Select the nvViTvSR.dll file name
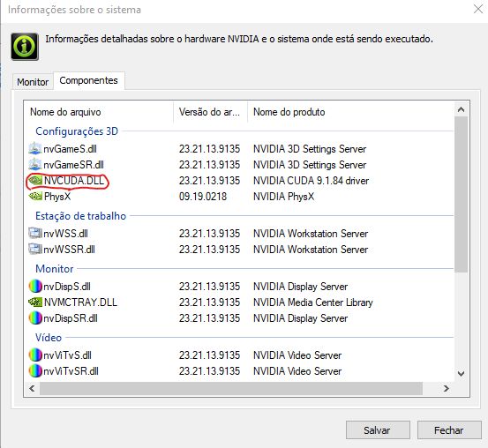The height and width of the screenshot is (448, 488). 71,371
